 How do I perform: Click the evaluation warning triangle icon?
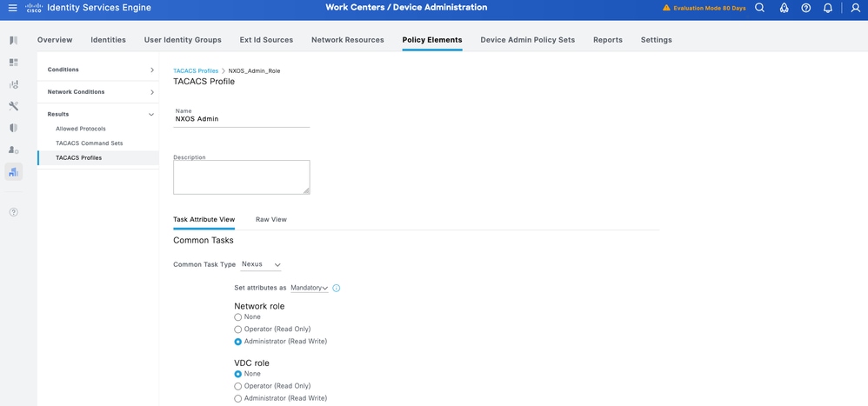(x=666, y=8)
